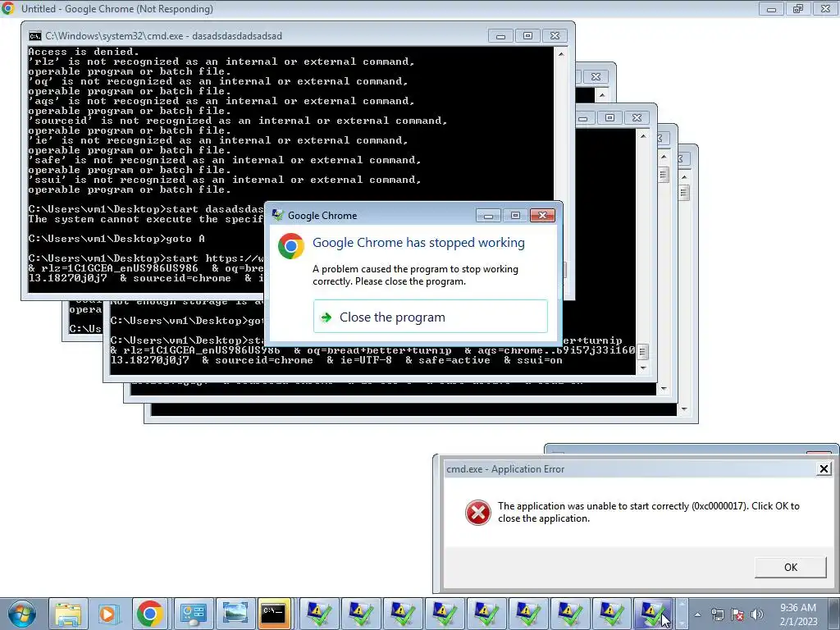Click 'Access is denied.' line in cmd
This screenshot has width=840, height=630.
tap(84, 52)
